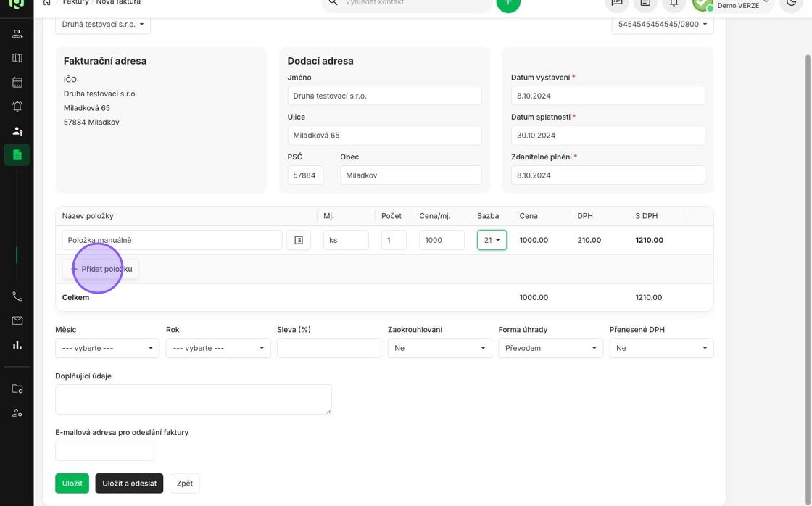This screenshot has width=812, height=506.
Task: Open item catalog list icon in row
Action: [x=299, y=240]
